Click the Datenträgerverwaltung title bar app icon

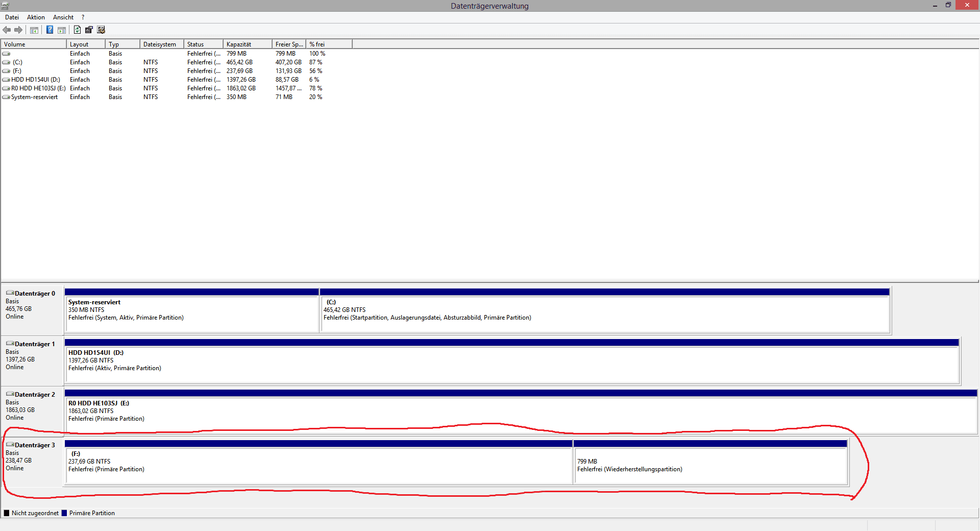tap(5, 6)
